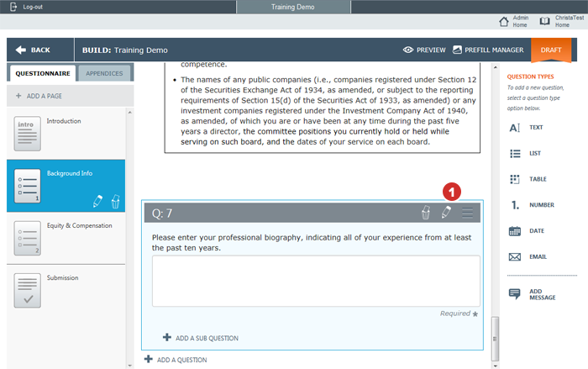Screen dimensions: 588x369
Task: Click the Preview button
Action: 424,50
